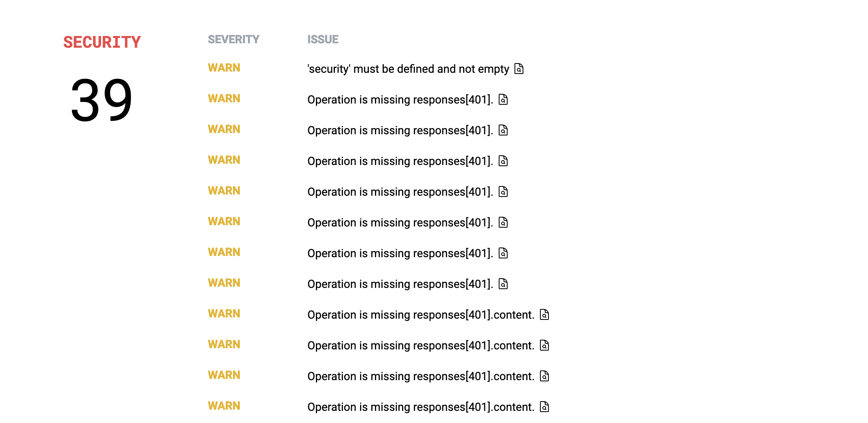The image size is (868, 423).
Task: Open file icon on third responses[401].content issue
Action: tap(545, 376)
